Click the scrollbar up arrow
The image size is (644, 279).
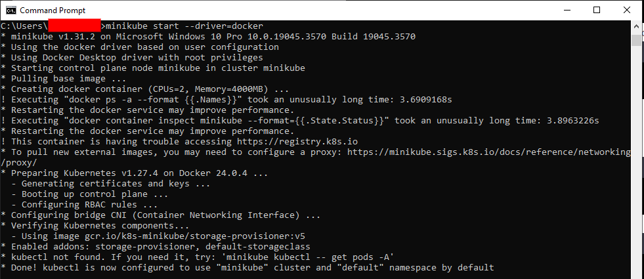click(636, 26)
